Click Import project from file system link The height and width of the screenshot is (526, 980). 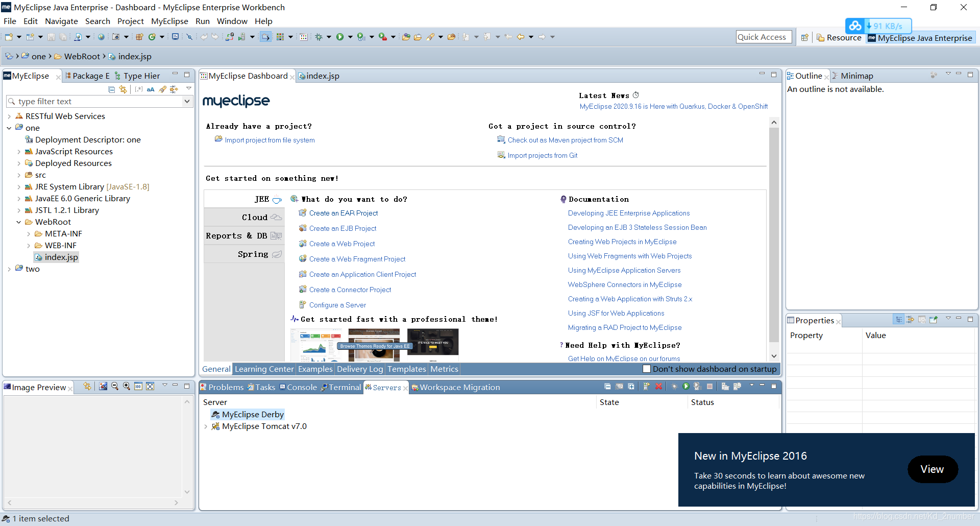(x=269, y=140)
